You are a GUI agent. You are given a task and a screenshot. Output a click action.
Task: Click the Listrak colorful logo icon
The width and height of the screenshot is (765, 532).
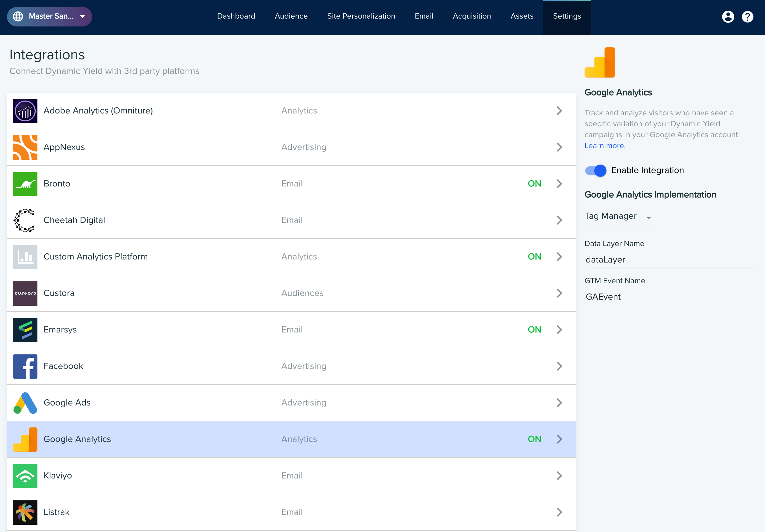[25, 512]
